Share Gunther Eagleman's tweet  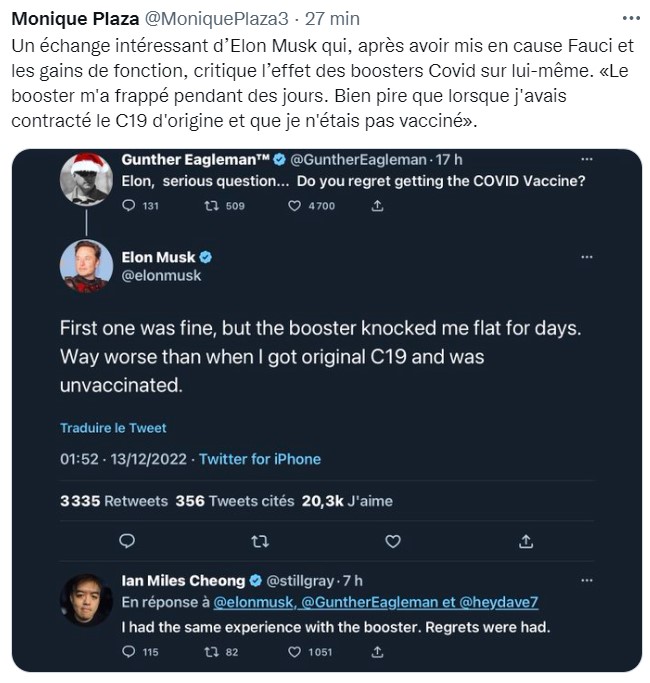[377, 205]
